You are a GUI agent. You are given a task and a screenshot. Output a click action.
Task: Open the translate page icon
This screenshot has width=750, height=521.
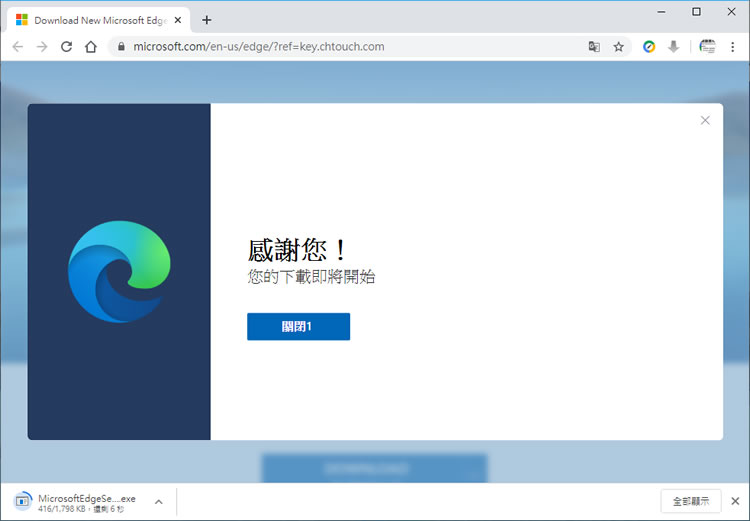[x=594, y=46]
